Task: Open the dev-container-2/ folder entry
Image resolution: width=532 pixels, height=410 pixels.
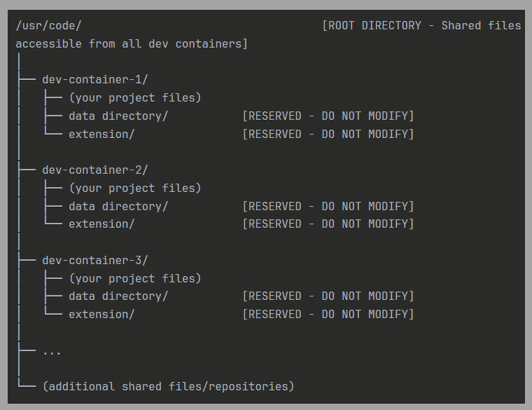Action: [94, 170]
